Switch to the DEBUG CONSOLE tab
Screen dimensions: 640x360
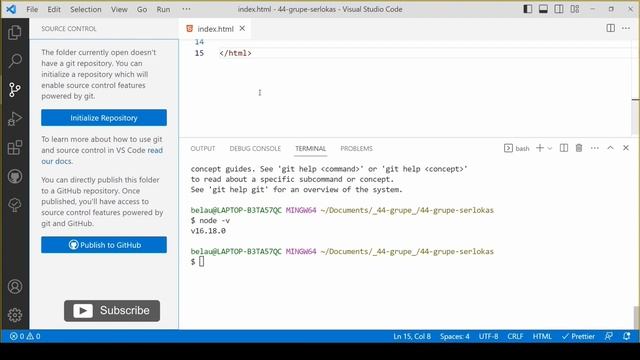tap(255, 149)
